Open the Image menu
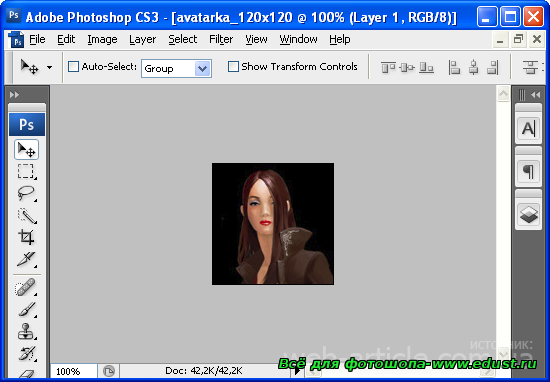The width and height of the screenshot is (550, 382). pos(102,39)
